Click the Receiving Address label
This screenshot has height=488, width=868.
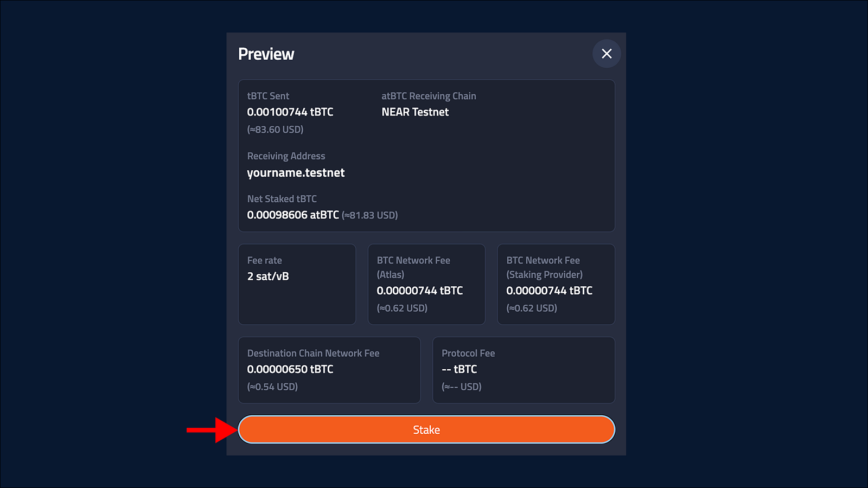[x=286, y=156]
